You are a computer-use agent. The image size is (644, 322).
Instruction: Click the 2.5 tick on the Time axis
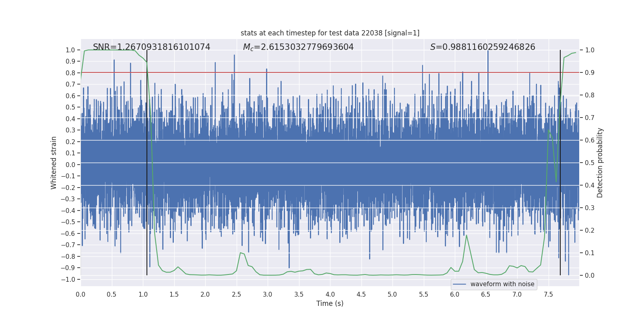click(237, 294)
